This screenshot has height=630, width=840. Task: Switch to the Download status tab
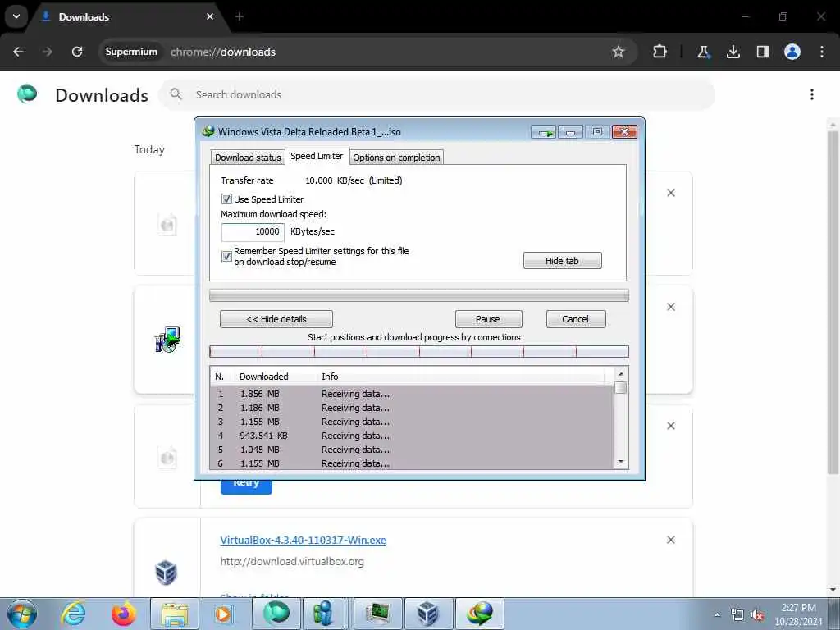248,157
